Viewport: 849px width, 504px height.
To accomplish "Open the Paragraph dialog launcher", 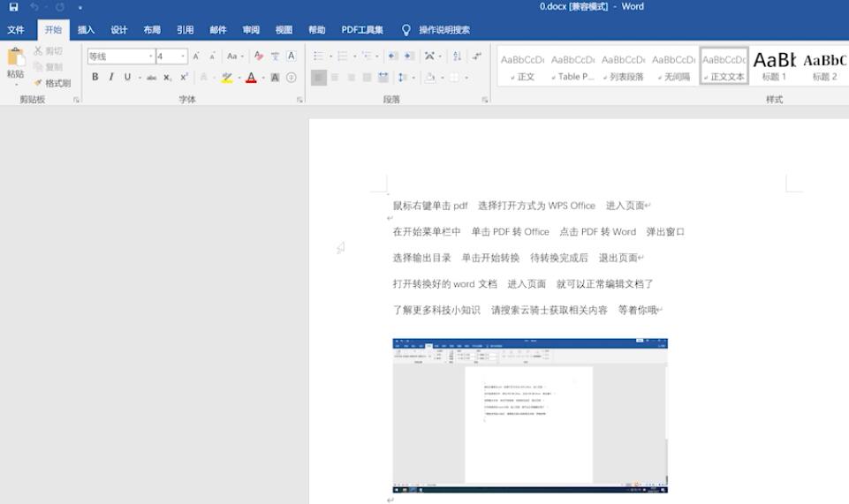I will pos(485,100).
